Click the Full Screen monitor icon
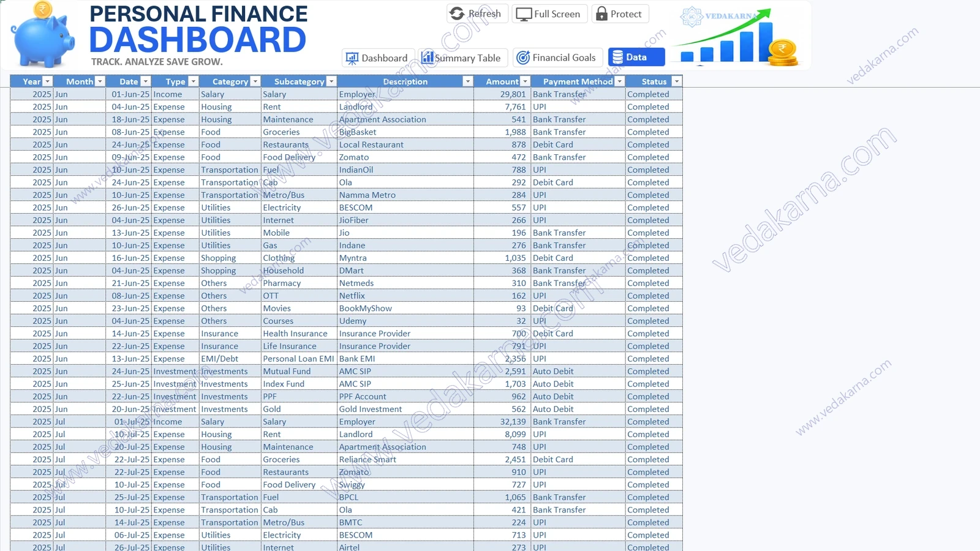This screenshot has height=551, width=980. (524, 14)
